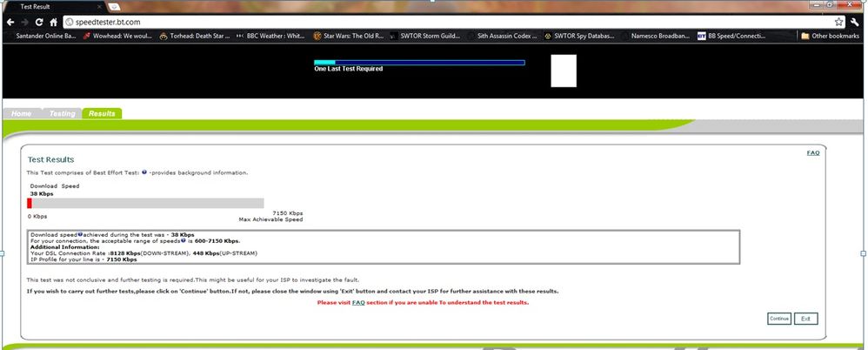Click the '8128 Kbps' connection rate value
Image resolution: width=868 pixels, height=350 pixels.
[x=125, y=253]
